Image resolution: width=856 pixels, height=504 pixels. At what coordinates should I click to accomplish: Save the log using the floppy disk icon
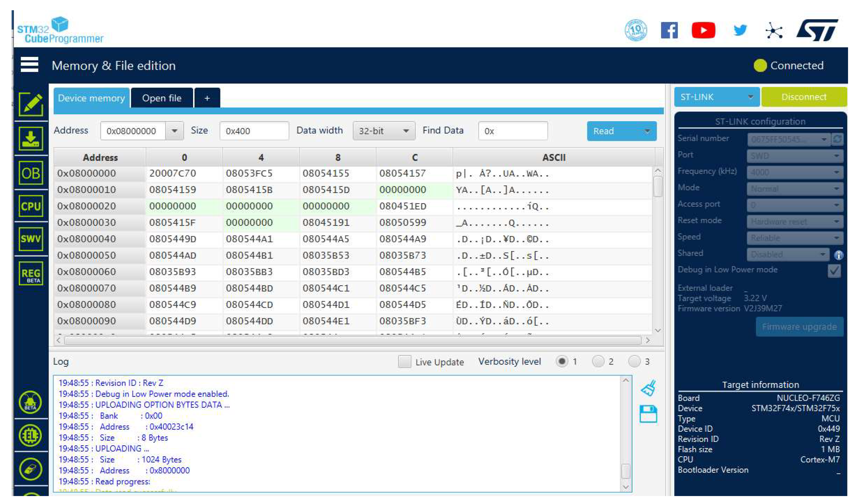649,414
